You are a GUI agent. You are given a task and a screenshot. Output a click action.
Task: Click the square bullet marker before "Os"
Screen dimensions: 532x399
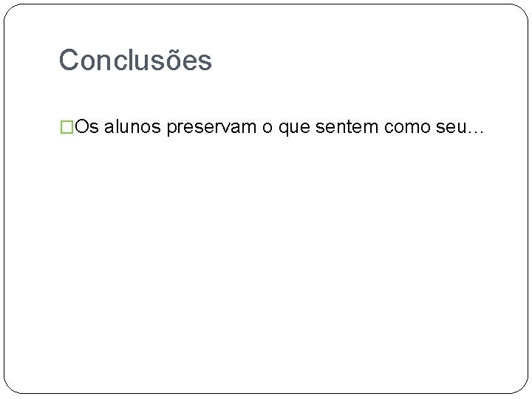(x=66, y=128)
